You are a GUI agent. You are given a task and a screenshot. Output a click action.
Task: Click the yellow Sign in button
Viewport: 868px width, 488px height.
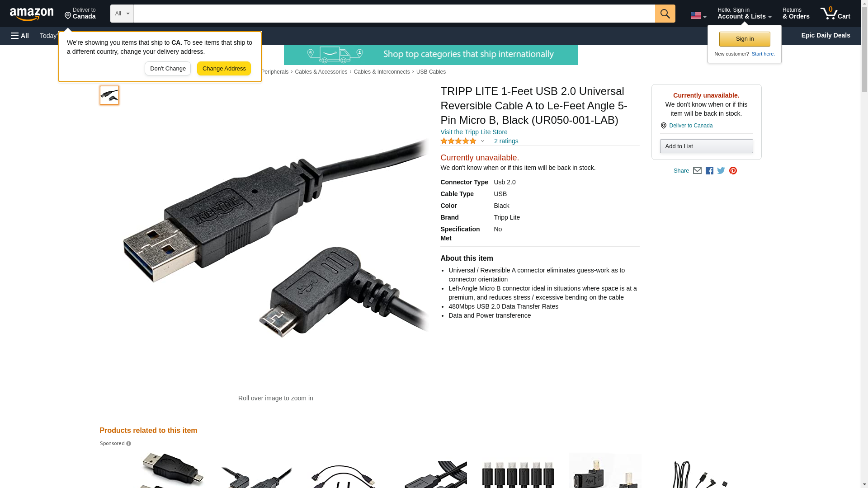click(745, 39)
